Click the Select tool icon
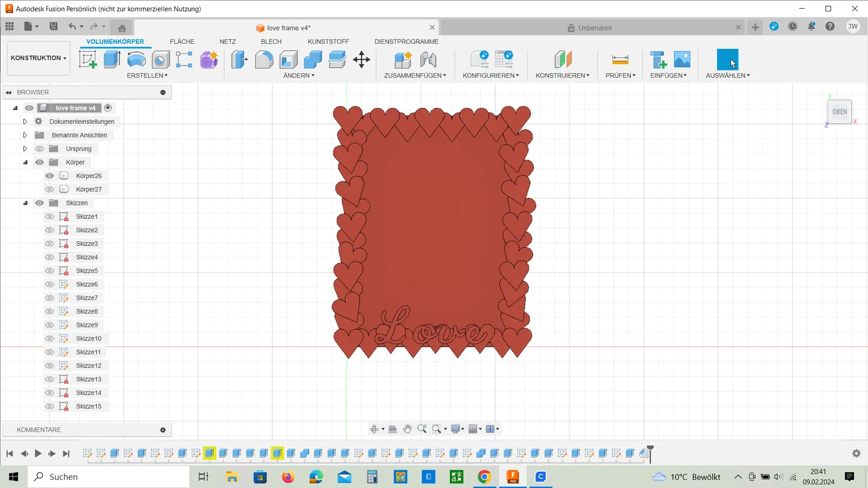 click(x=727, y=60)
